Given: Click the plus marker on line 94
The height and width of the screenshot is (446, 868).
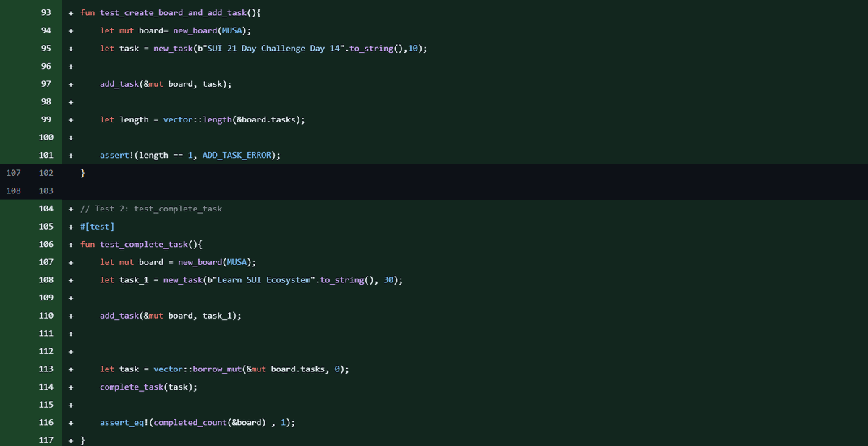Looking at the screenshot, I should coord(70,30).
